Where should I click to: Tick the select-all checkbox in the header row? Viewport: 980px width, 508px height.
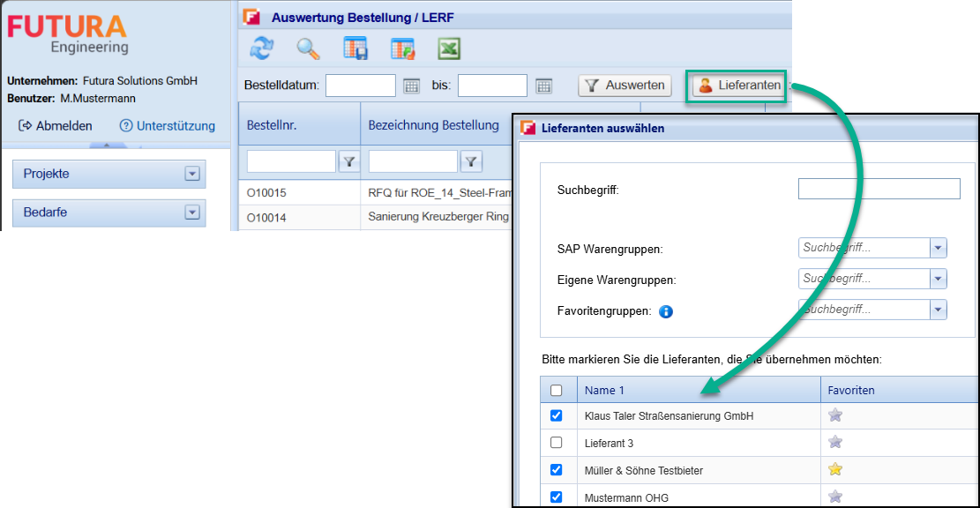pyautogui.click(x=557, y=391)
